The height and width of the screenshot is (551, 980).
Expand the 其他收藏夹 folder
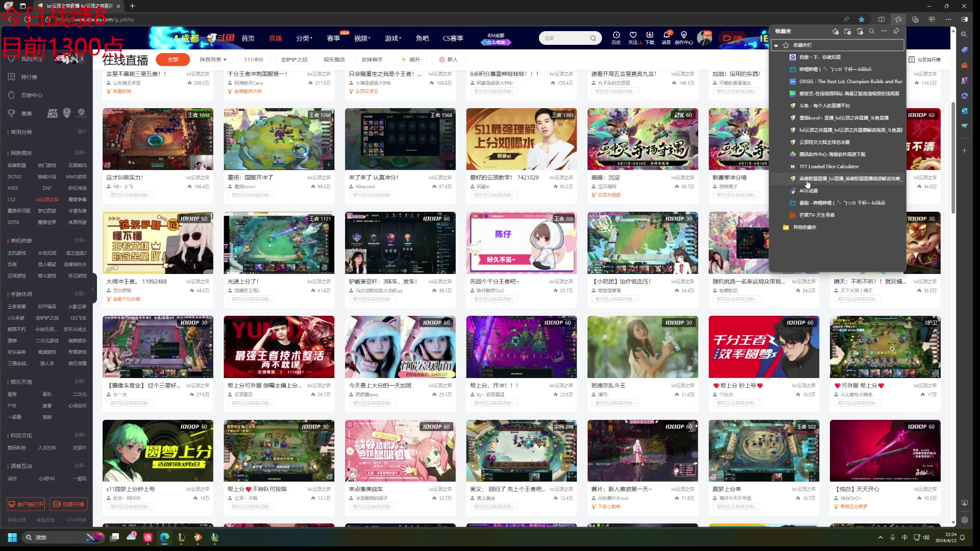[804, 228]
